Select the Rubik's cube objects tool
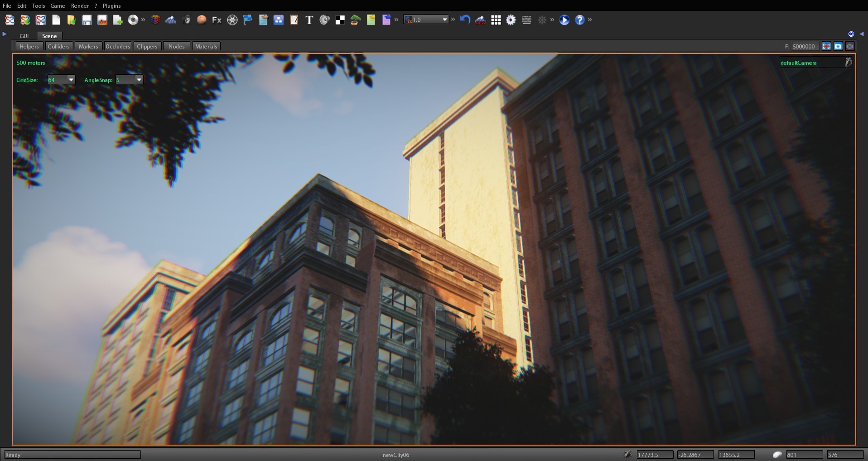 click(x=156, y=20)
